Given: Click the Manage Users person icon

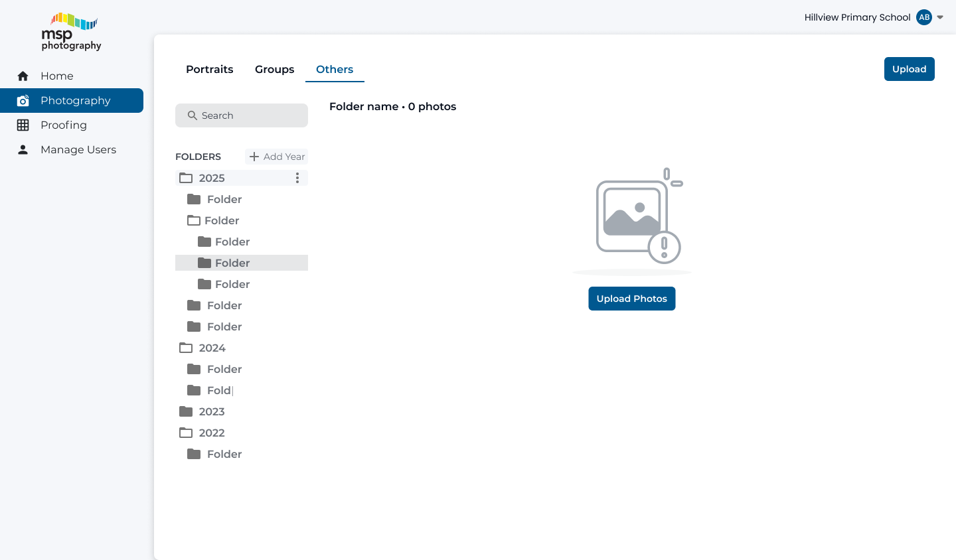Looking at the screenshot, I should pyautogui.click(x=23, y=150).
